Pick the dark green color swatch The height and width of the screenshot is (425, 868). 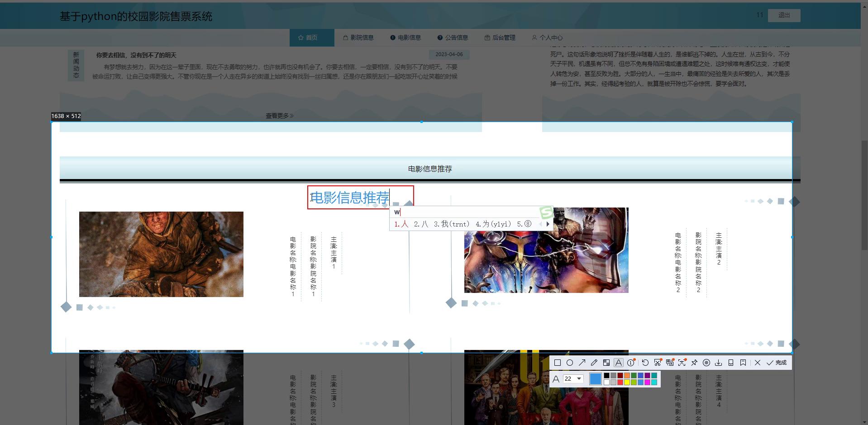tap(634, 375)
